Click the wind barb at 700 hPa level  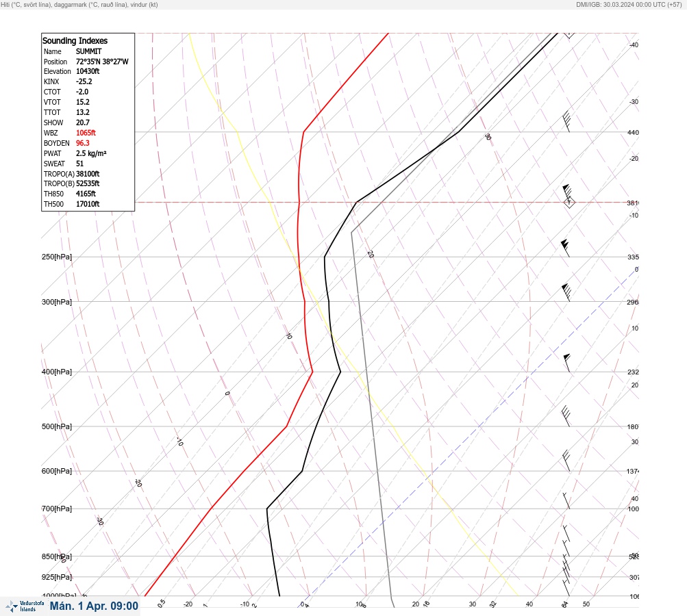click(566, 501)
